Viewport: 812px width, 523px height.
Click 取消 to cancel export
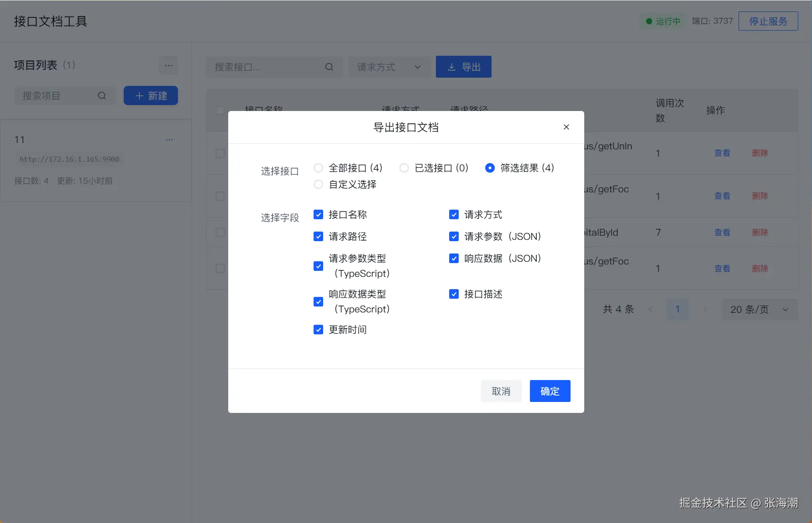click(x=501, y=391)
